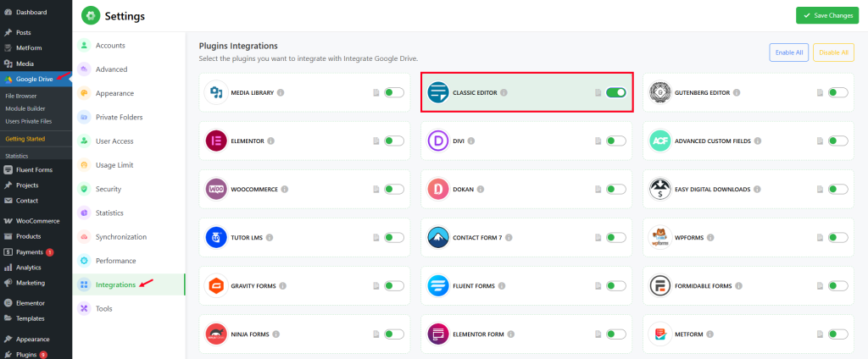Click the Divi plugin icon

438,141
